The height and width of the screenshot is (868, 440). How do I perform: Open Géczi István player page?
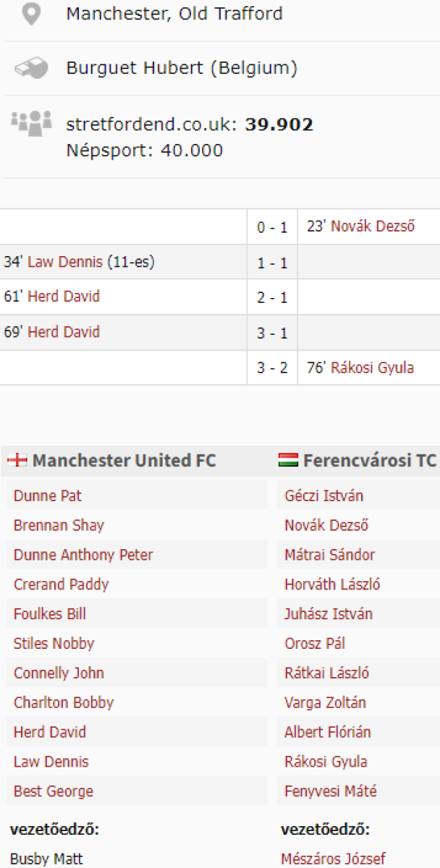324,495
